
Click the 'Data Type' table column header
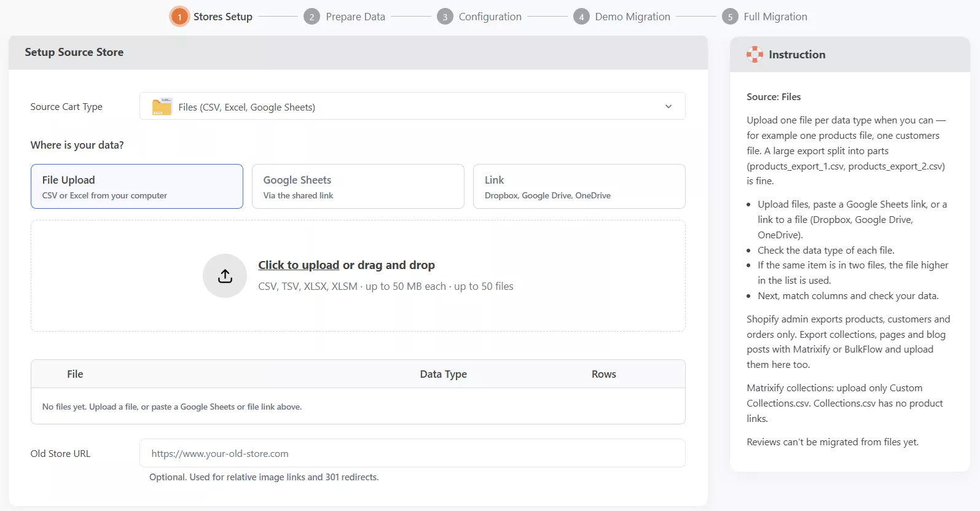coord(444,374)
